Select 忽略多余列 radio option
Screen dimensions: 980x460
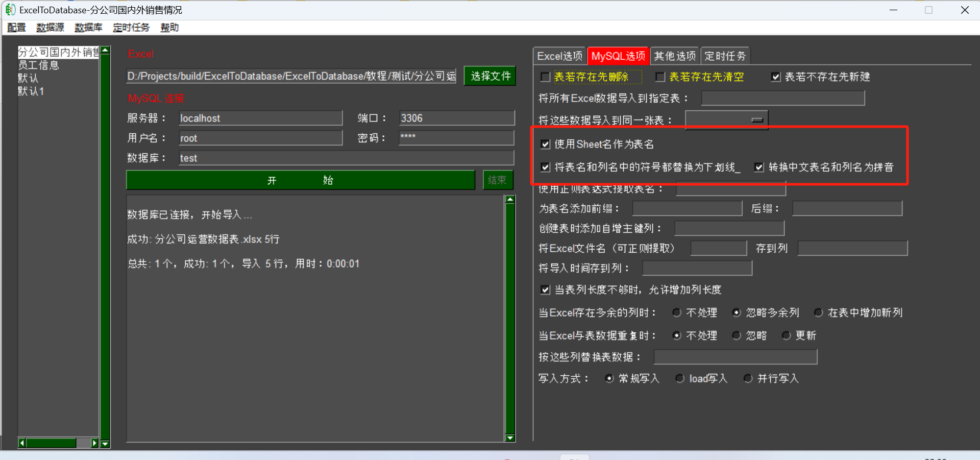coord(737,313)
